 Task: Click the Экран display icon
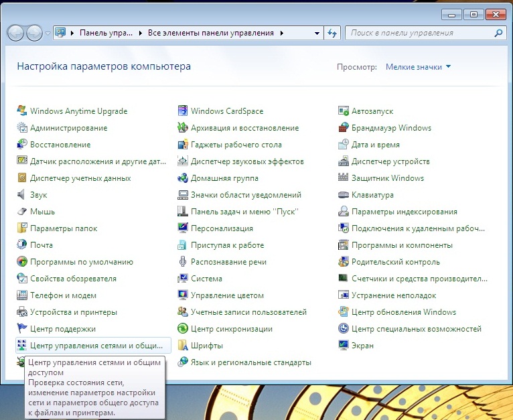tap(344, 346)
